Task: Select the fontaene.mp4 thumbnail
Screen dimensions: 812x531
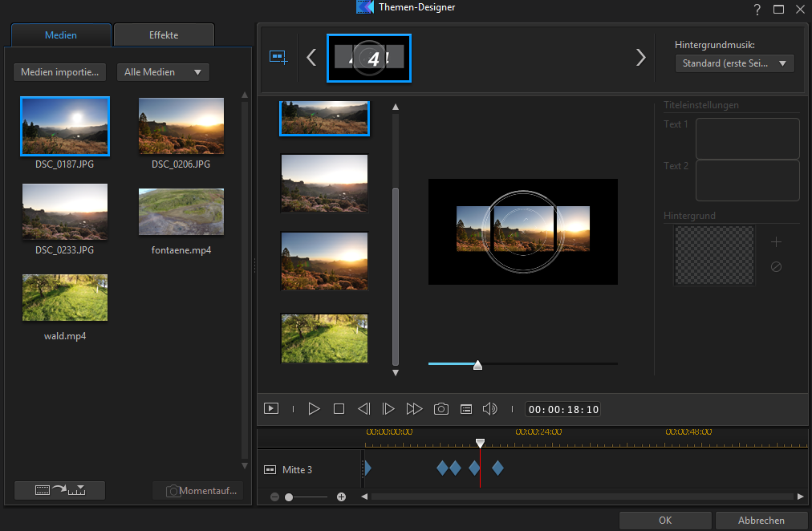Action: [x=181, y=212]
